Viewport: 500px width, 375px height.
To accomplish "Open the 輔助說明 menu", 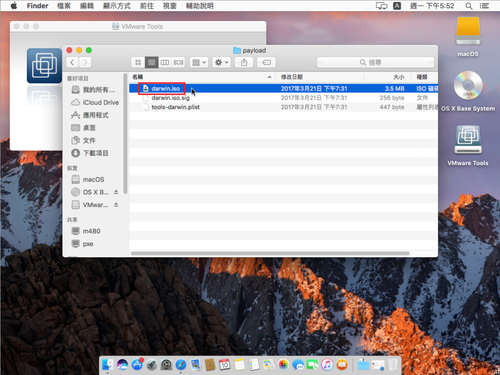I will pyautogui.click(x=200, y=6).
